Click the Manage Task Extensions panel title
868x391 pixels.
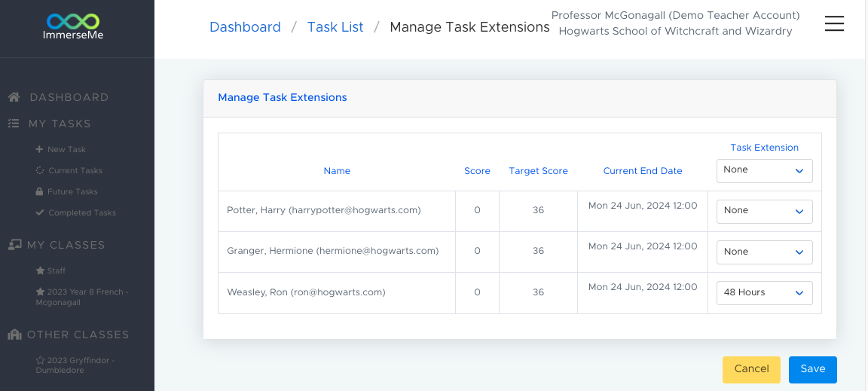click(283, 97)
